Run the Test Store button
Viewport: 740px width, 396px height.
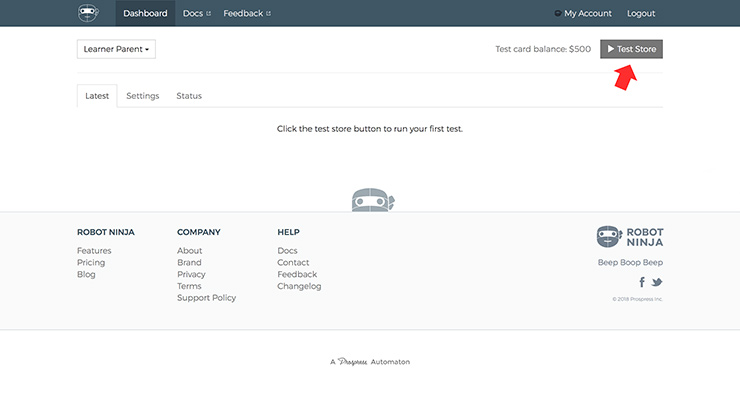(x=631, y=49)
